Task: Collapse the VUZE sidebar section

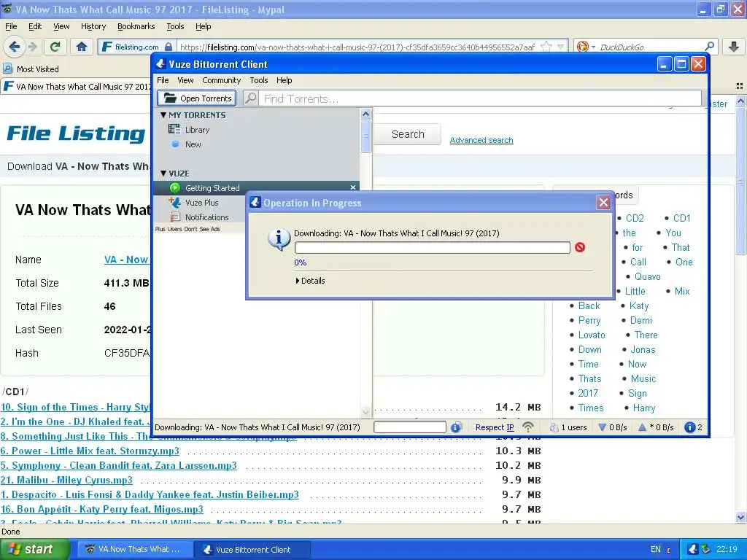Action: (163, 174)
